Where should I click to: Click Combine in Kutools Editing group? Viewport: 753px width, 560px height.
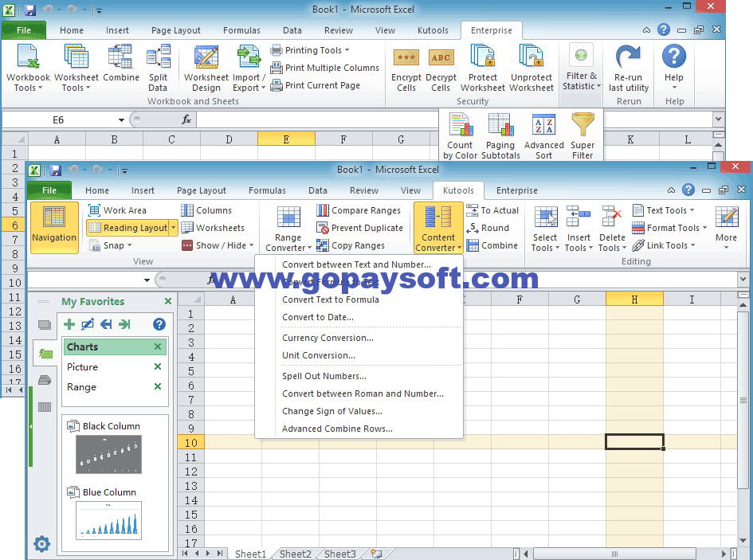pyautogui.click(x=492, y=245)
